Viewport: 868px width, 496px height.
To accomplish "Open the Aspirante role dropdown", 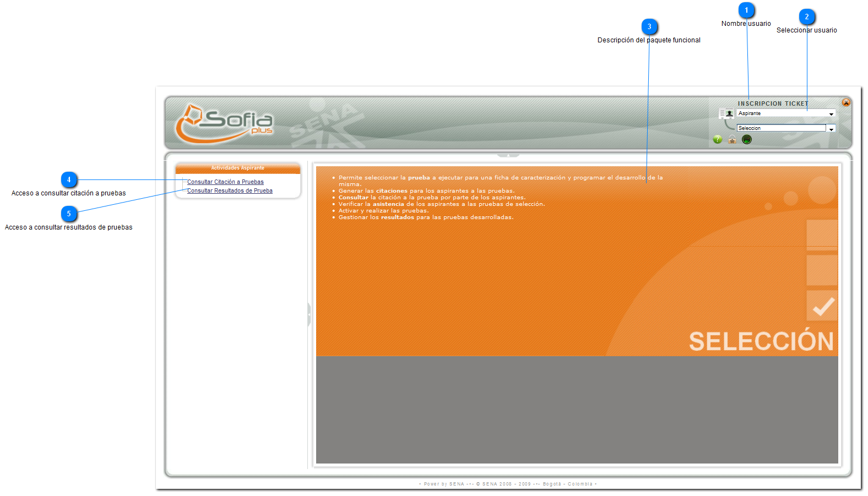I will (831, 114).
